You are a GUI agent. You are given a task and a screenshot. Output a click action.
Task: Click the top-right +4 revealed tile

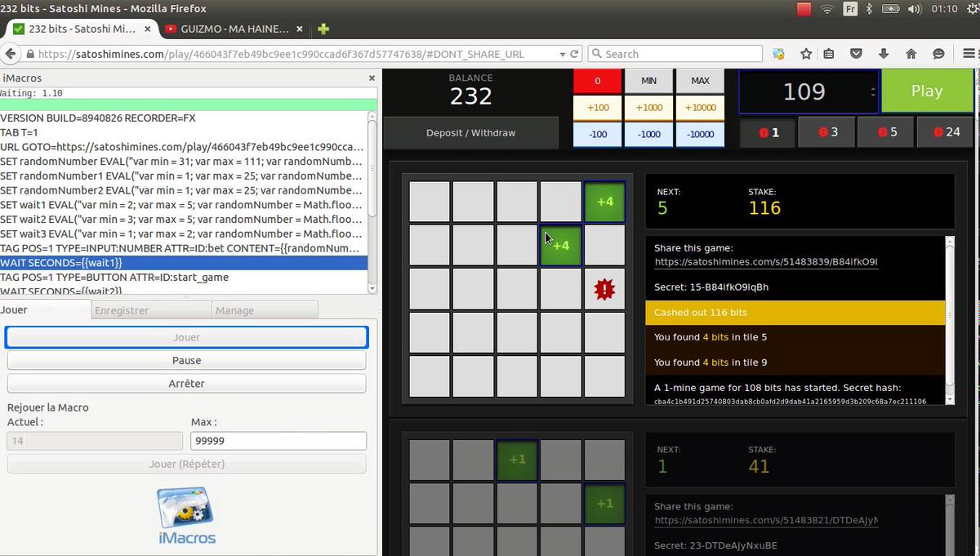[x=604, y=202]
